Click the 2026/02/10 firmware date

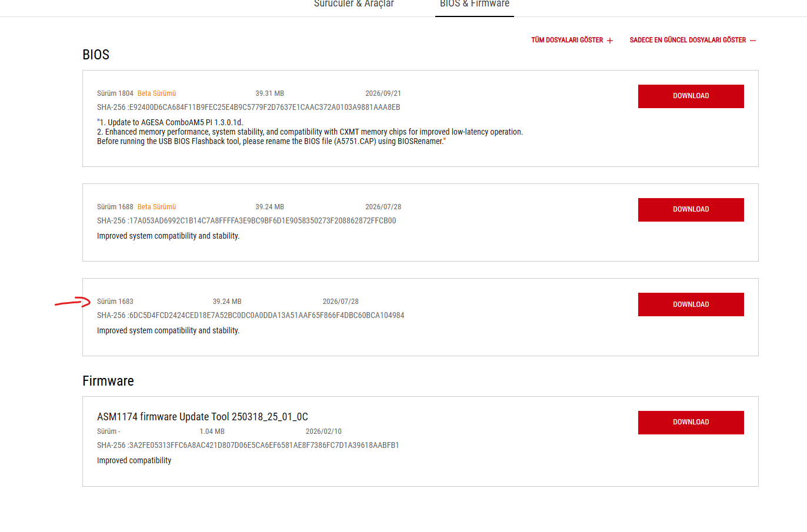(x=324, y=431)
